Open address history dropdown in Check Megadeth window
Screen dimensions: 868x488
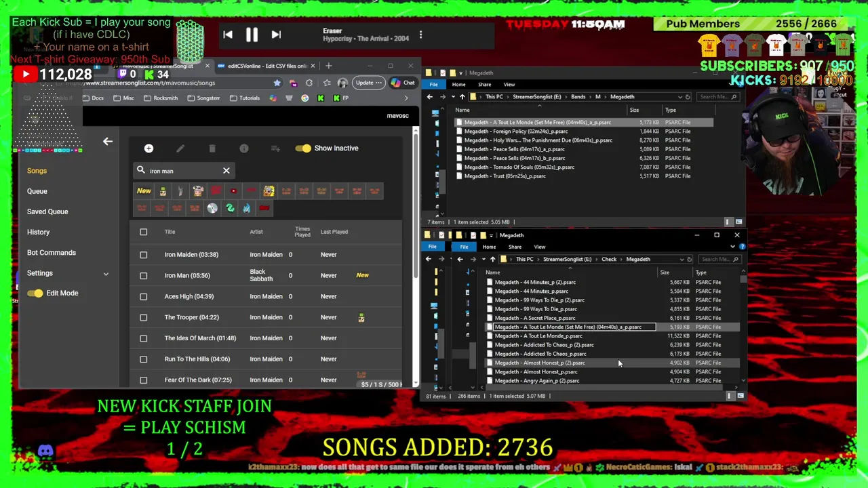682,260
